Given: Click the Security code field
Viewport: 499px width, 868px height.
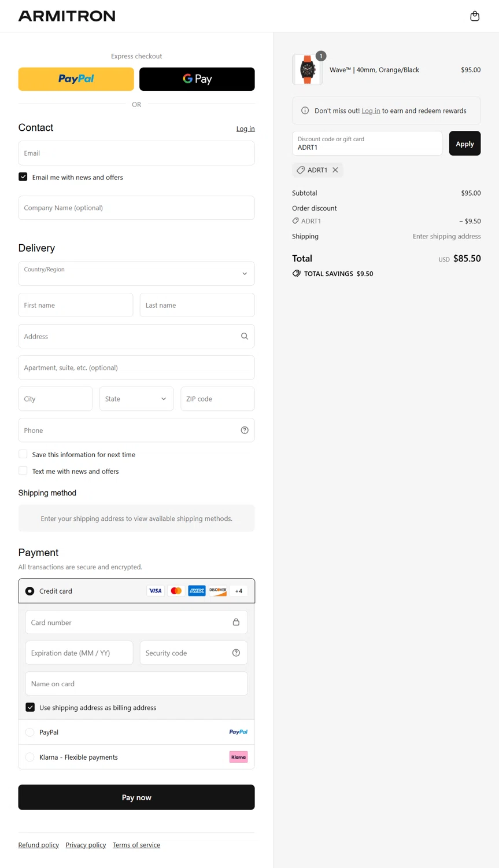Looking at the screenshot, I should tap(194, 653).
